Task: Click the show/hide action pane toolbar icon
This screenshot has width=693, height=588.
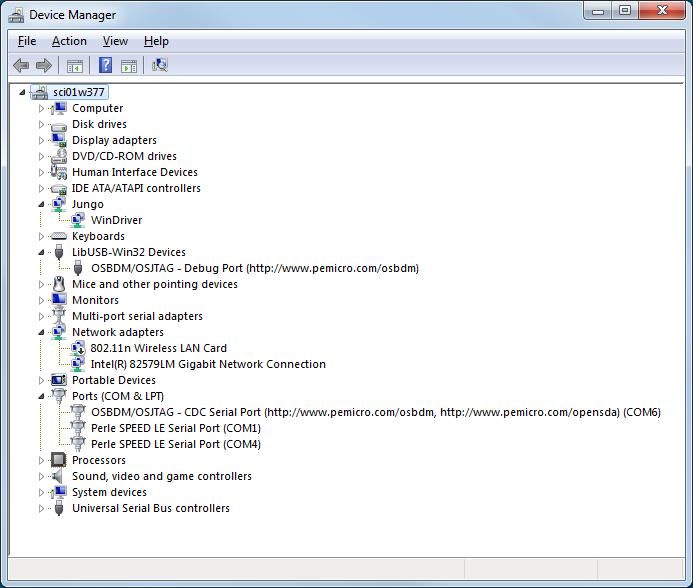Action: coord(129,66)
